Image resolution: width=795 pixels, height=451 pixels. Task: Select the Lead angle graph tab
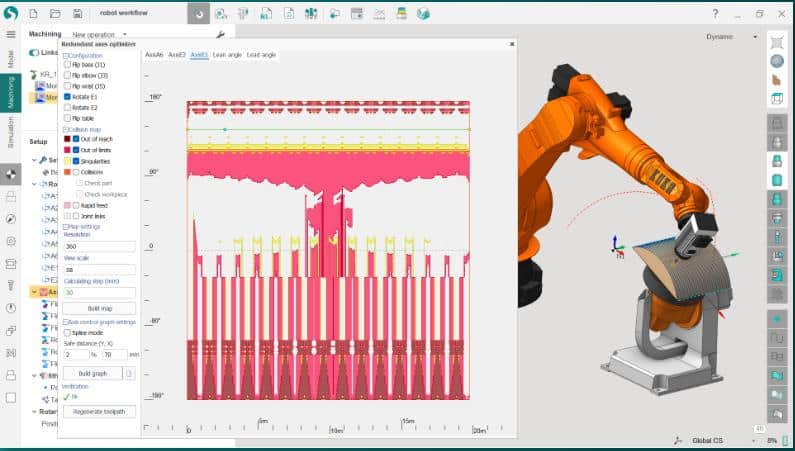point(261,55)
